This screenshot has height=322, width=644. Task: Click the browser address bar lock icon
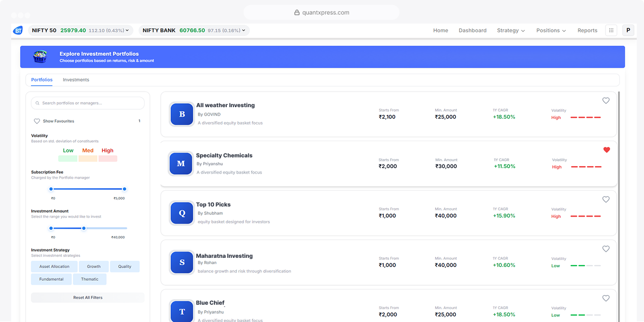pos(297,13)
